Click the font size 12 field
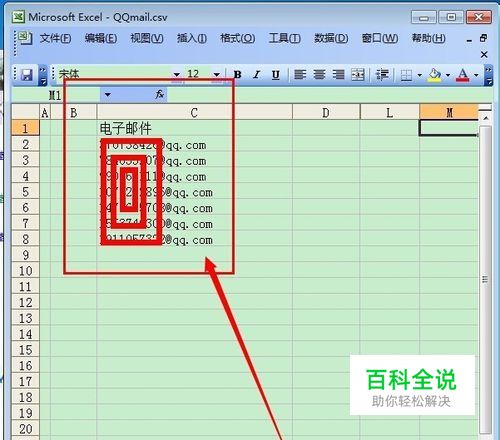Image resolution: width=500 pixels, height=440 pixels. tap(198, 74)
